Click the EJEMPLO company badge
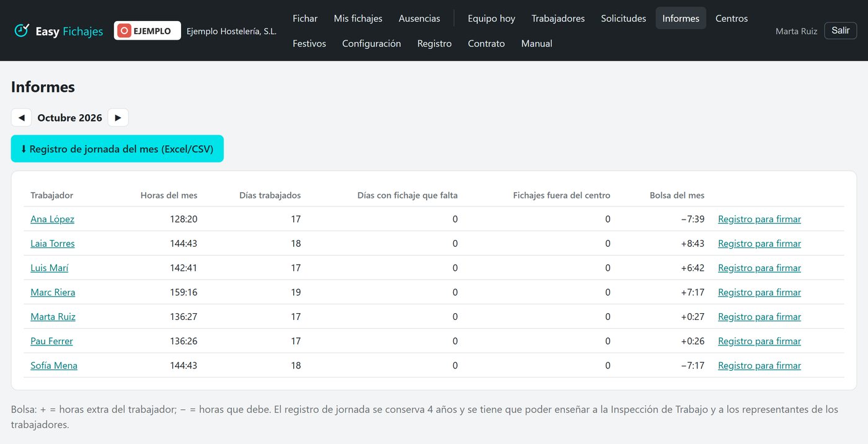868x444 pixels. 148,31
